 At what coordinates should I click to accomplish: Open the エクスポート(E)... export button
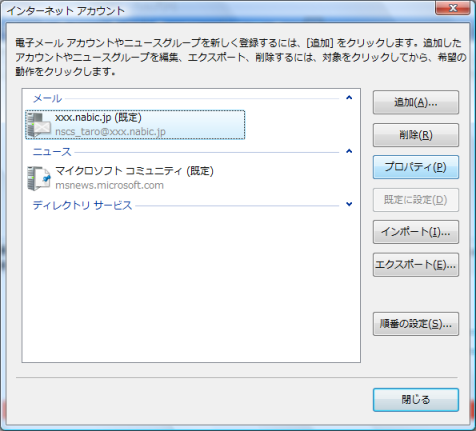click(x=416, y=265)
